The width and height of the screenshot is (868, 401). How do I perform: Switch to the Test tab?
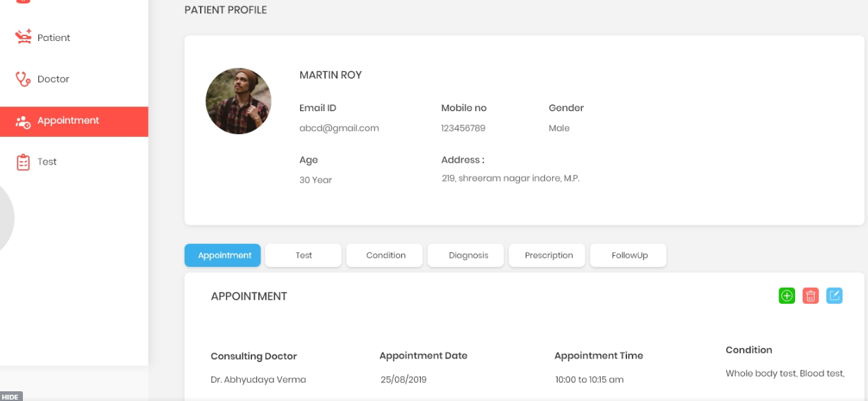point(303,255)
